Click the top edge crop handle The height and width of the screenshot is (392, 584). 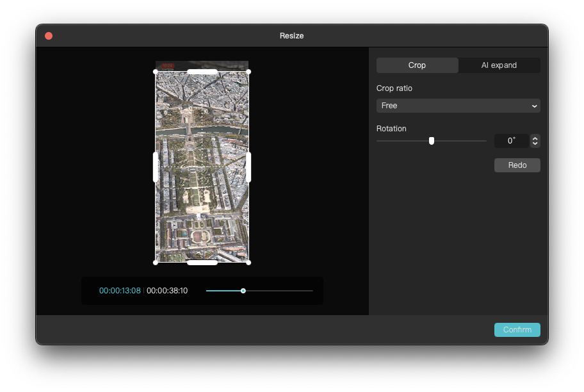(202, 72)
